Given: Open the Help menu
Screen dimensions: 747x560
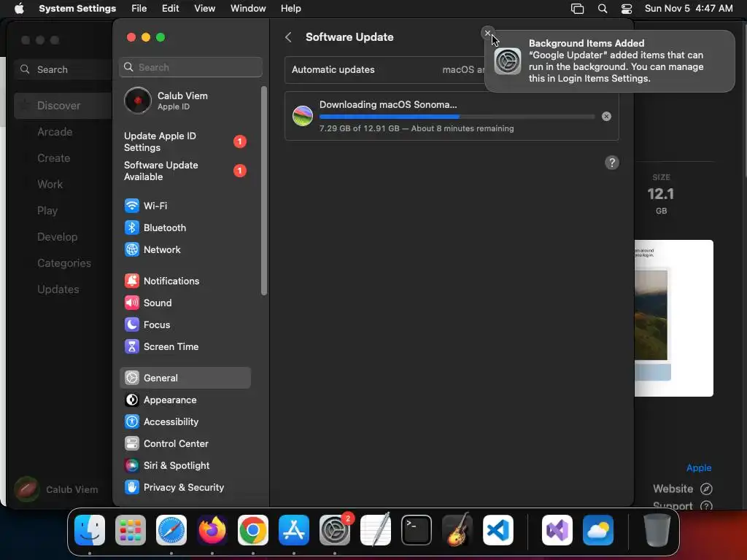Looking at the screenshot, I should click(290, 9).
